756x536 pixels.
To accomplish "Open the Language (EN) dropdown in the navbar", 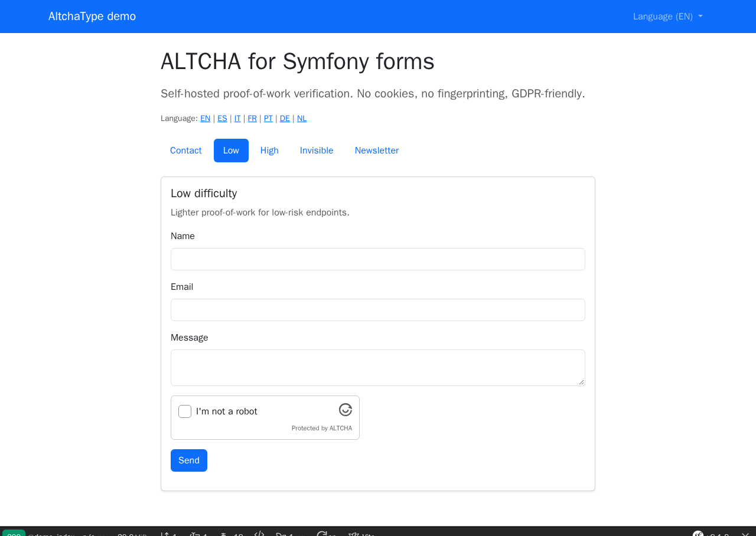I will 668,17.
